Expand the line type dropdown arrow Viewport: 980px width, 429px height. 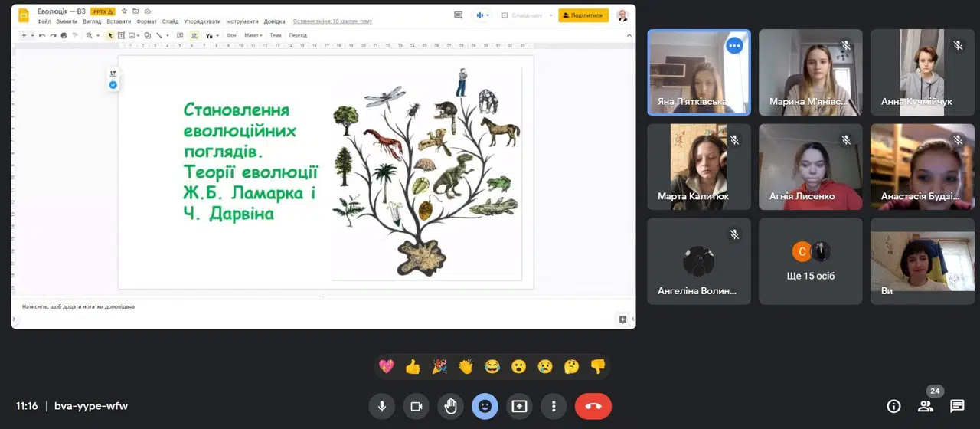168,35
